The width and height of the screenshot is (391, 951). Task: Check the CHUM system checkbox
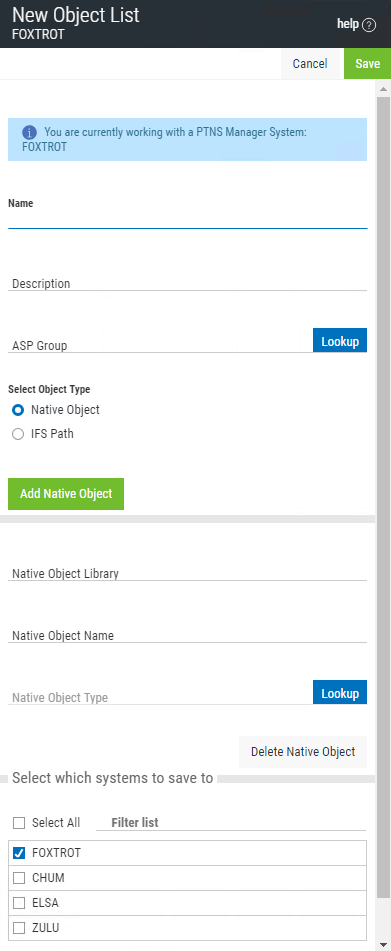click(x=19, y=878)
